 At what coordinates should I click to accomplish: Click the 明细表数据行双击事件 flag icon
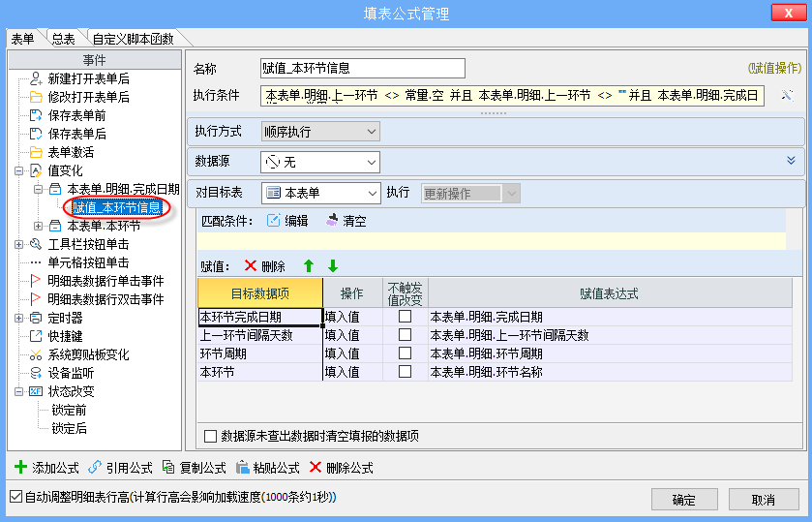(36, 299)
